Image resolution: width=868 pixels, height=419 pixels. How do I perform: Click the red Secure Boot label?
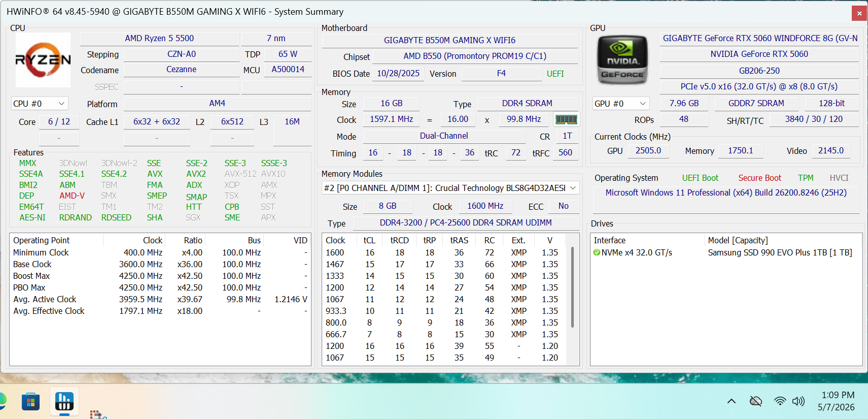click(759, 178)
